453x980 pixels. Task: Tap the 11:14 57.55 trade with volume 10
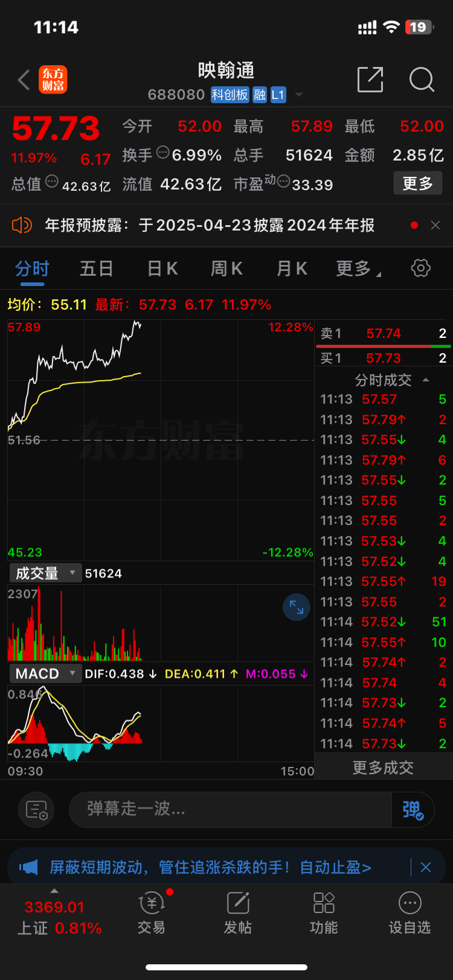point(383,642)
